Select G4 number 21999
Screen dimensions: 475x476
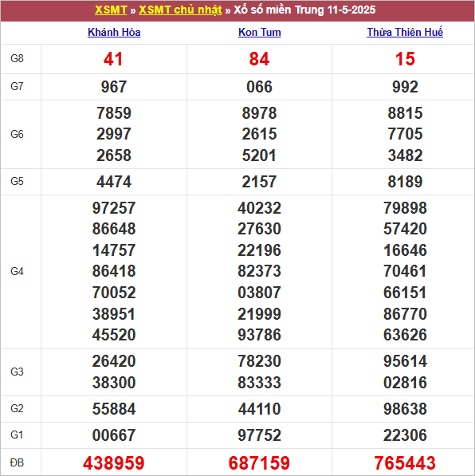pos(259,314)
